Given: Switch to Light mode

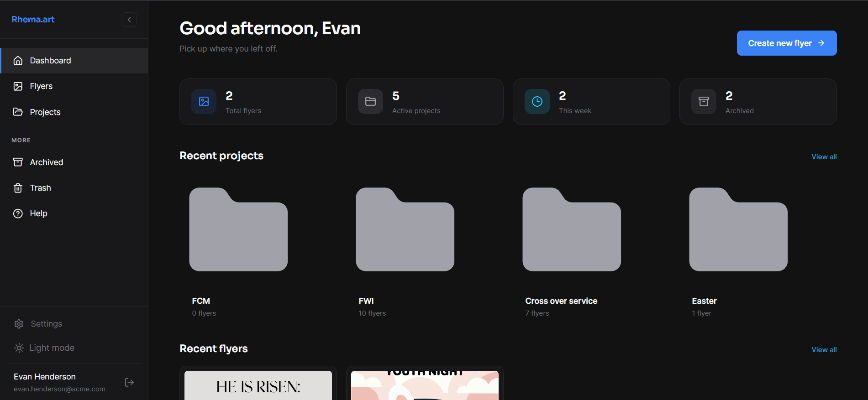Looking at the screenshot, I should click(x=74, y=348).
